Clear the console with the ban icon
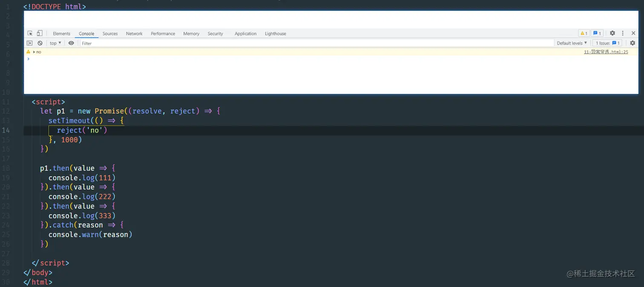This screenshot has height=287, width=644. 40,43
